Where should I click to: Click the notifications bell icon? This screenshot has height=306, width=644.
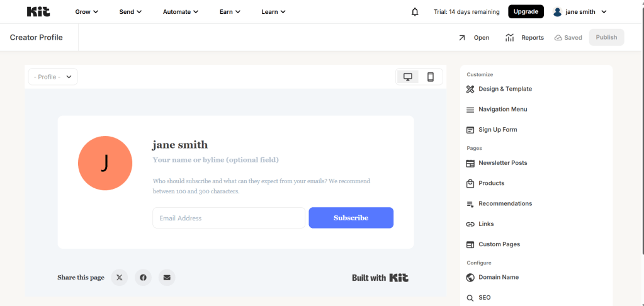click(x=415, y=12)
